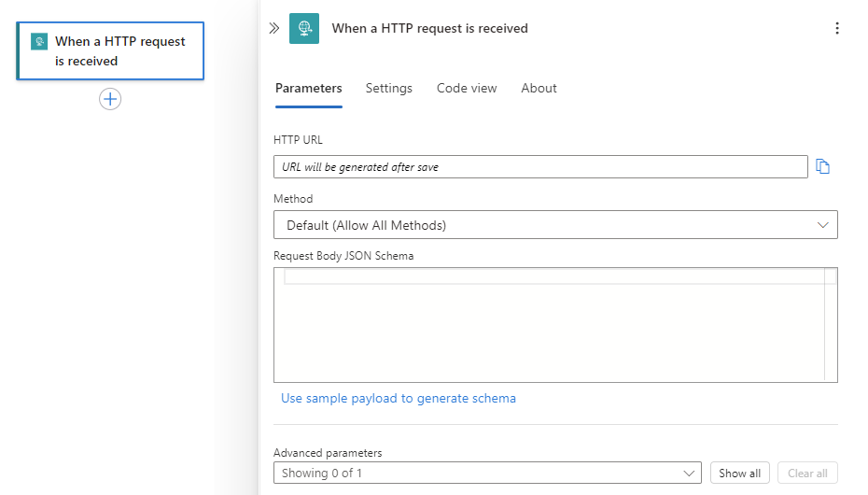Click the teal trigger icon in panel header
This screenshot has height=495, width=868.
point(304,28)
